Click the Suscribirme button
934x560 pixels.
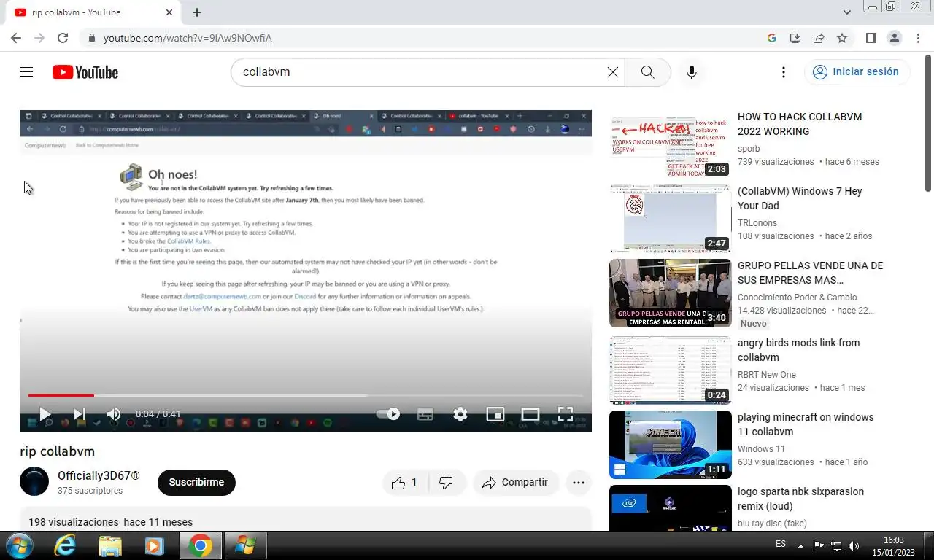[x=196, y=483]
